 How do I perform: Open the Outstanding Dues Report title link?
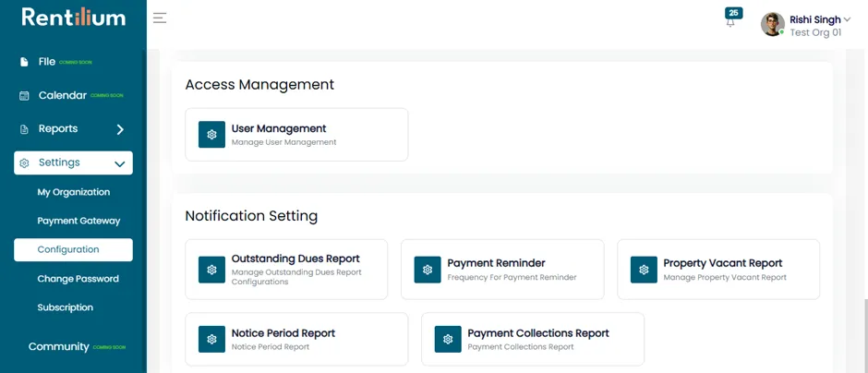point(295,259)
